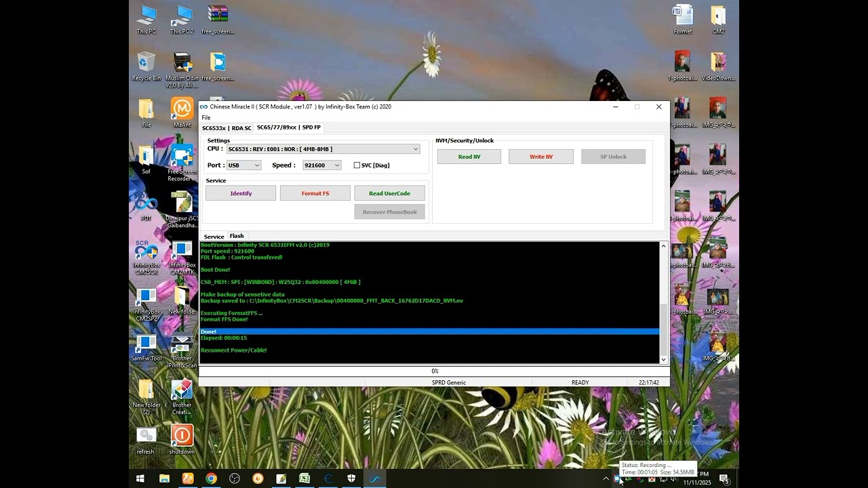Open Windows Security shield on taskbar
868x488 pixels.
[351, 479]
